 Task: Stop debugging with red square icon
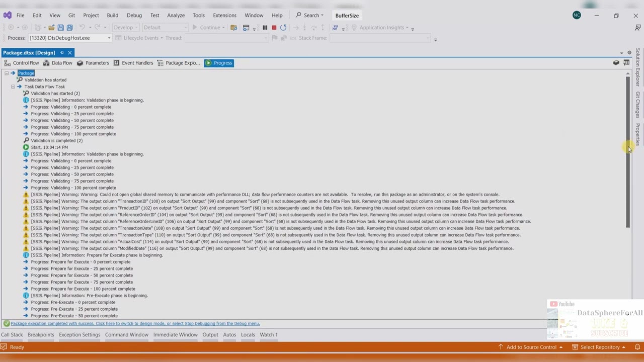[x=274, y=28]
